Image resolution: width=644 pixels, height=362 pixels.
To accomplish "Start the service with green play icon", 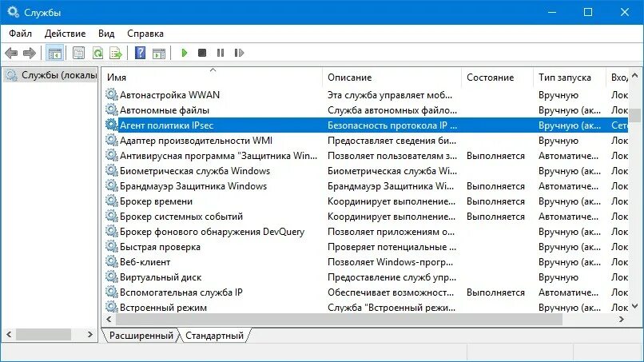I will (185, 53).
